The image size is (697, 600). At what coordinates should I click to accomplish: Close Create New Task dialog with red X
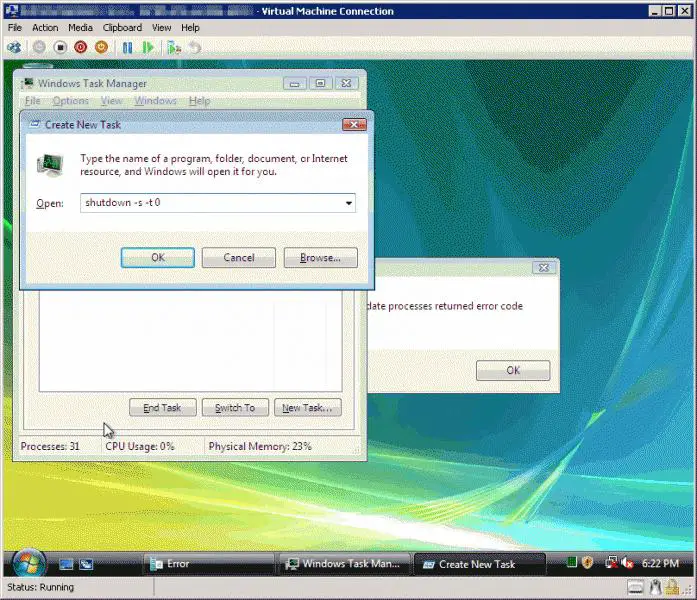pyautogui.click(x=354, y=124)
